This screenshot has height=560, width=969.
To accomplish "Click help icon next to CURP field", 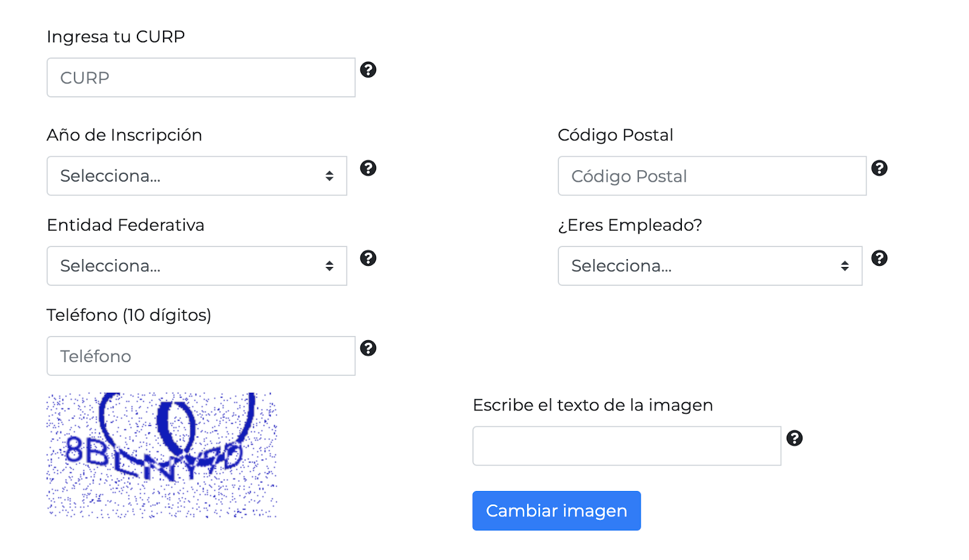I will 368,70.
